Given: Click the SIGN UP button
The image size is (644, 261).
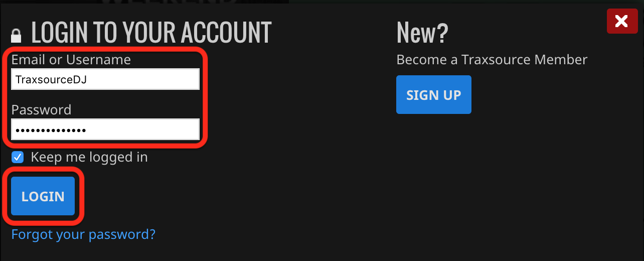Looking at the screenshot, I should coord(434,94).
